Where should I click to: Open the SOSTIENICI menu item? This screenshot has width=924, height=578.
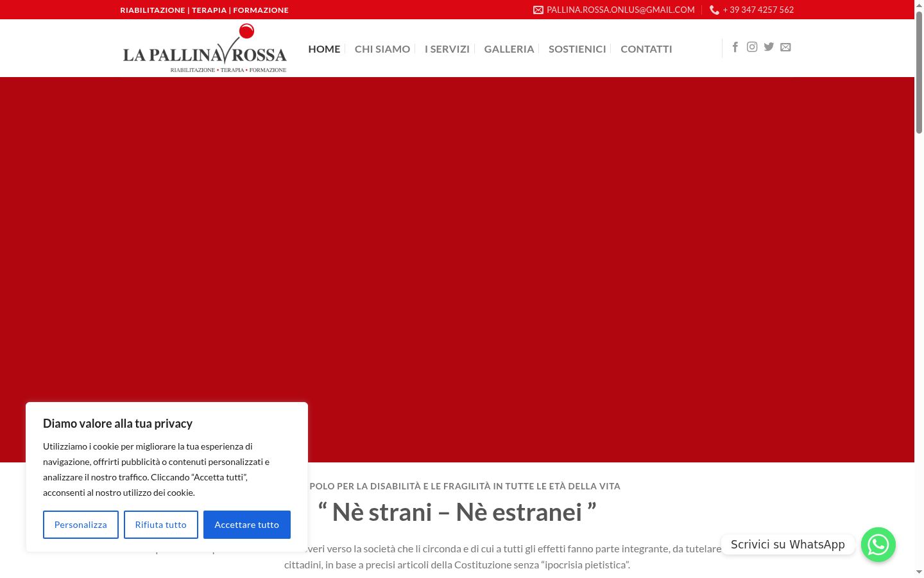(x=577, y=49)
